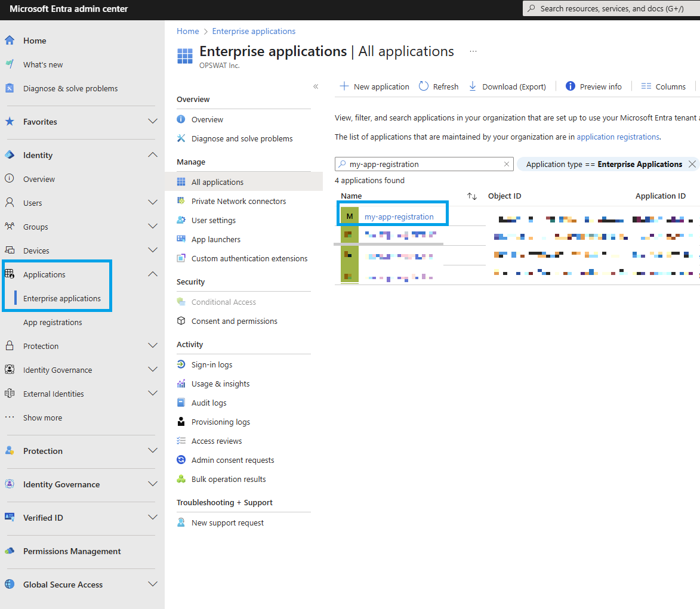Open the my-app-registration application link
This screenshot has width=700, height=609.
[399, 217]
